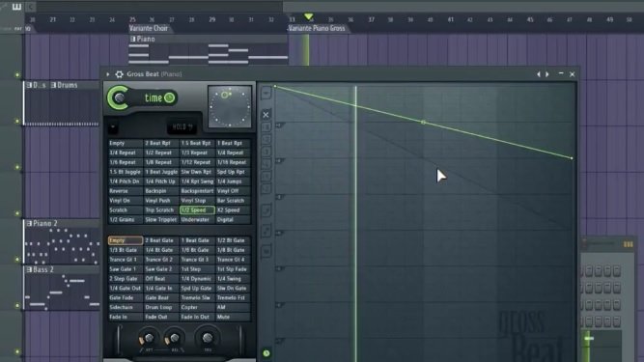644x362 pixels.
Task: Select the 1 Beat Juggle time preset
Action: point(161,172)
